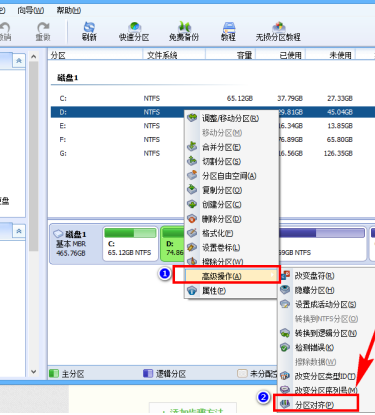
Task: Click the 126.35GB unused cell of G:
Action: (338, 153)
